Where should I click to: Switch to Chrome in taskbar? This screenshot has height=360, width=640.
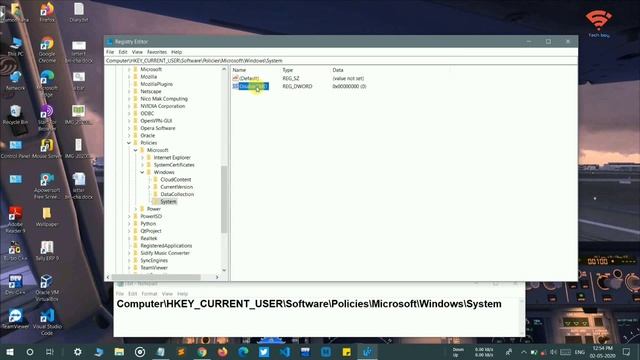click(202, 352)
